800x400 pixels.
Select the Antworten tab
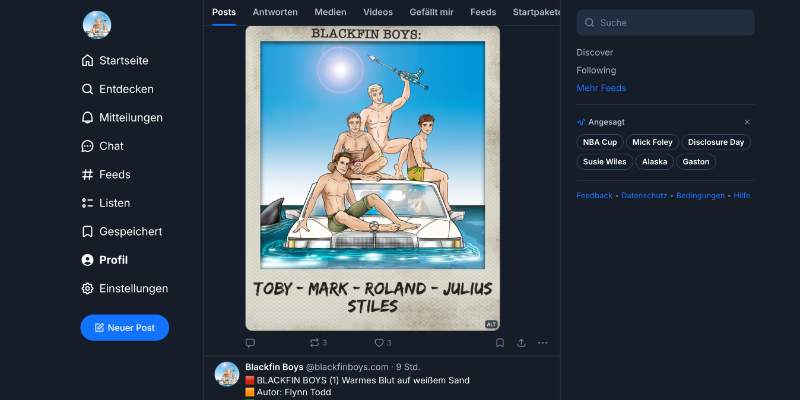point(275,12)
